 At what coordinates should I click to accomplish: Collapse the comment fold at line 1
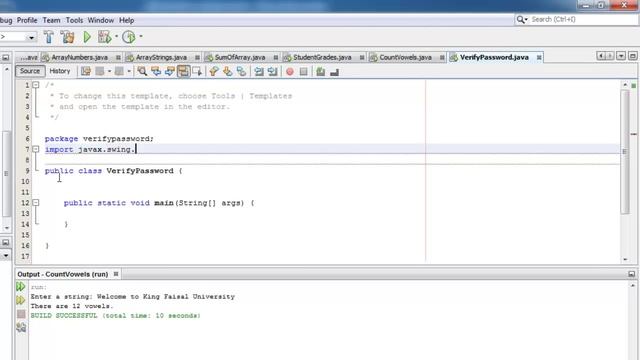pyautogui.click(x=36, y=85)
